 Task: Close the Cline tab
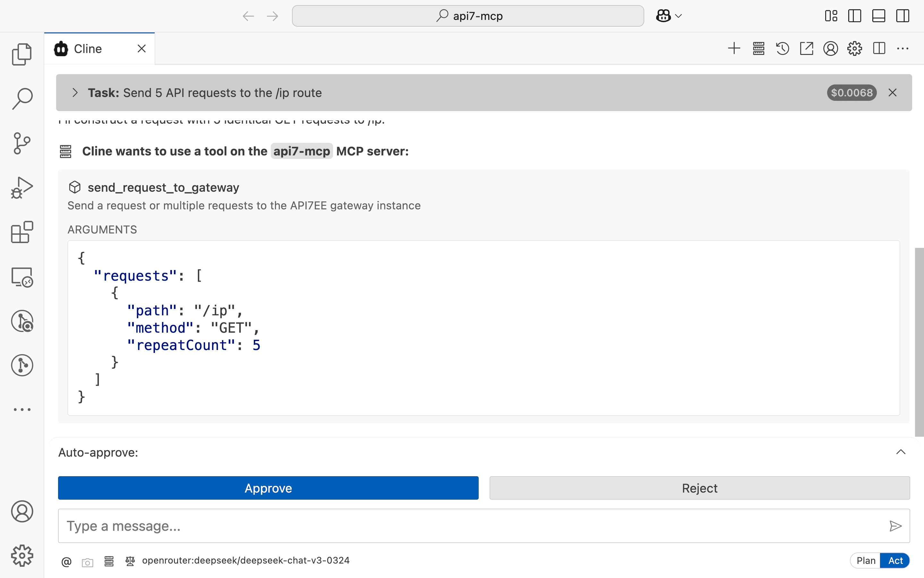pyautogui.click(x=142, y=48)
